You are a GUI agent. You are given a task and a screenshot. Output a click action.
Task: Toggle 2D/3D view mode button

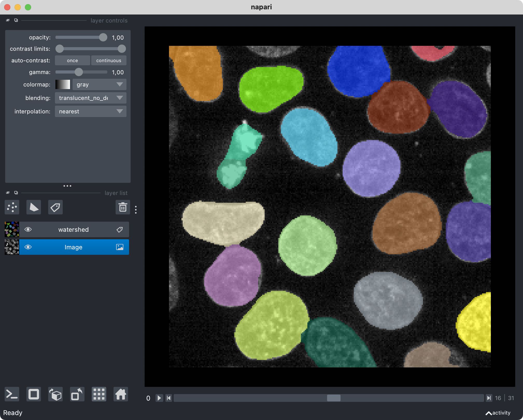tap(34, 394)
